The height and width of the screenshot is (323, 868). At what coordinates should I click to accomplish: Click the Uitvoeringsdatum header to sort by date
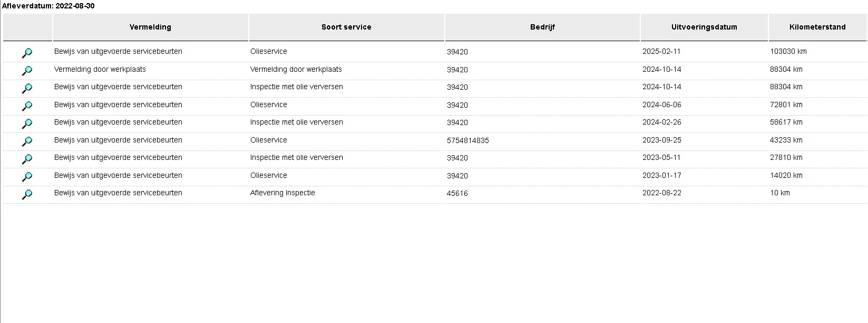click(x=704, y=27)
